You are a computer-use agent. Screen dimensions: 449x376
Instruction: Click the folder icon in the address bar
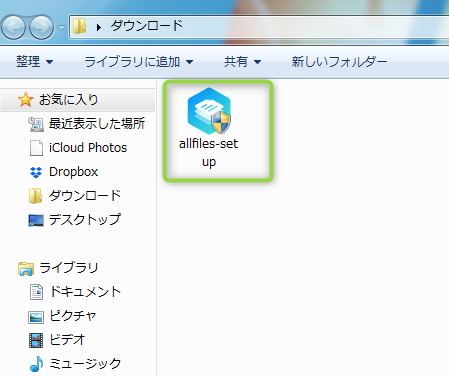80,26
